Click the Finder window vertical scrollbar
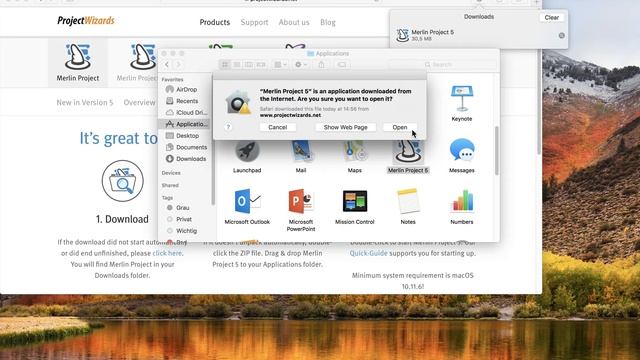This screenshot has height=360, width=640. point(497,151)
